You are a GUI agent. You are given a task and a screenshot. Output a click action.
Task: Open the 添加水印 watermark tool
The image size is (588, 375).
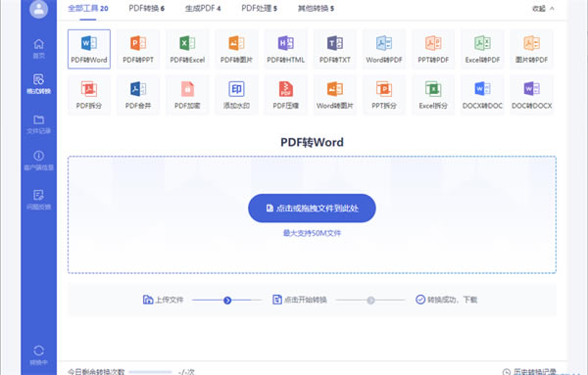[236, 95]
